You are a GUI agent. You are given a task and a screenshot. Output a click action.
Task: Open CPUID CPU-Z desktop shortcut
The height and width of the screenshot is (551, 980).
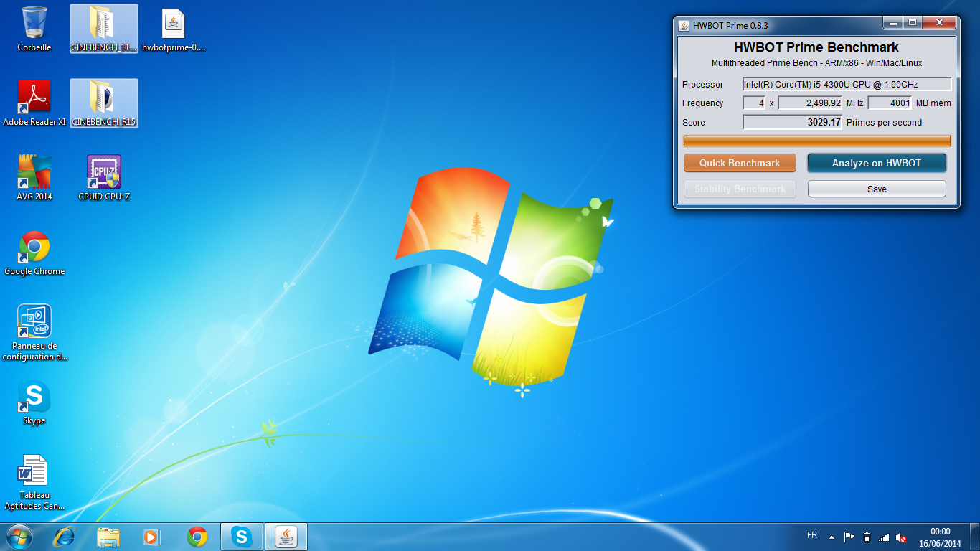click(x=103, y=178)
